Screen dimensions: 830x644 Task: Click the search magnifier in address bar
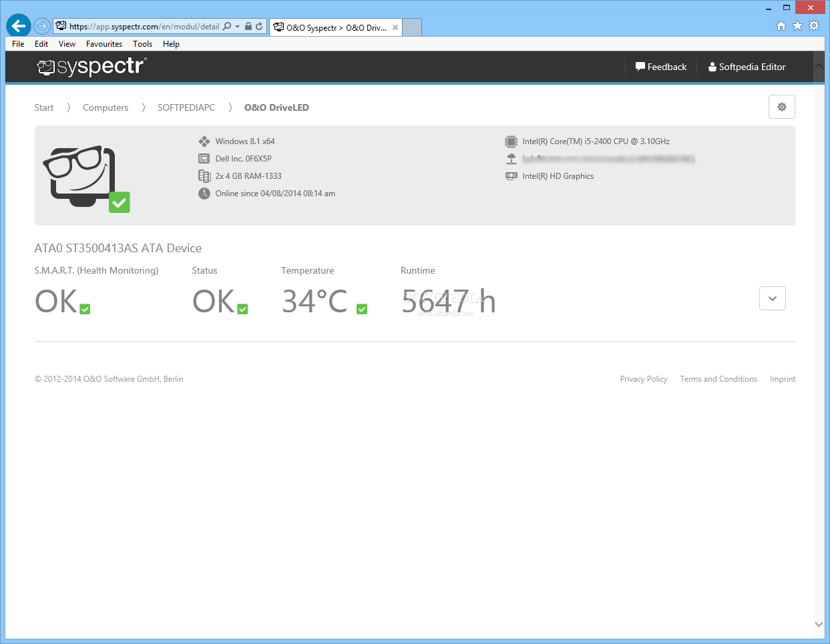click(227, 26)
